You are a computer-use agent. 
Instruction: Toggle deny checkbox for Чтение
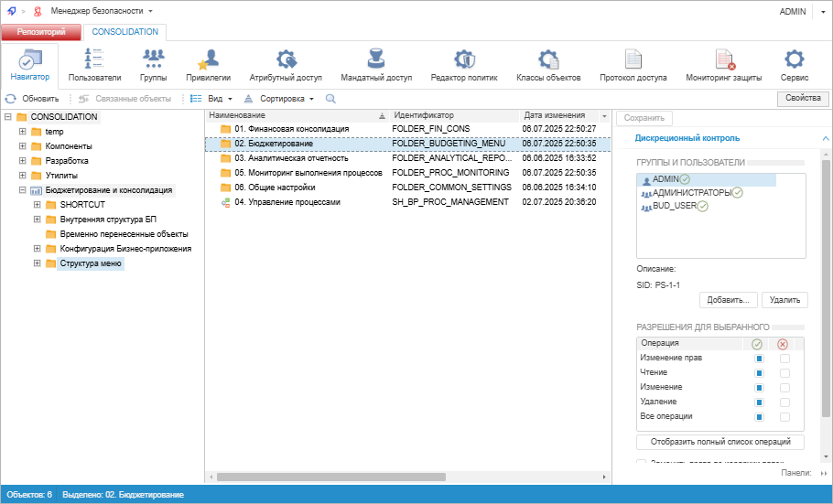tap(784, 373)
